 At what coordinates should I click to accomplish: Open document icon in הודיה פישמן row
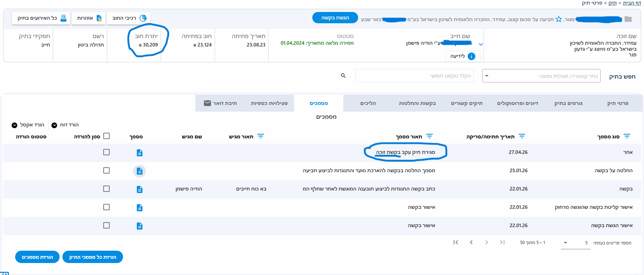pos(140,189)
